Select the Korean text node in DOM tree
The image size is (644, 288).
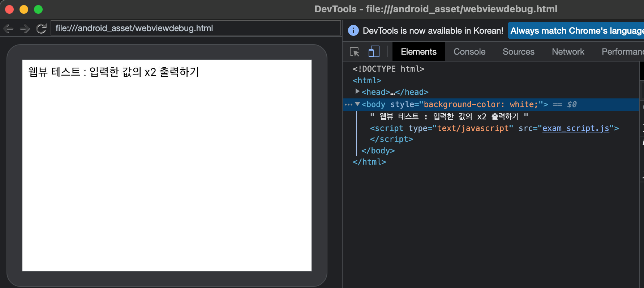pos(449,117)
